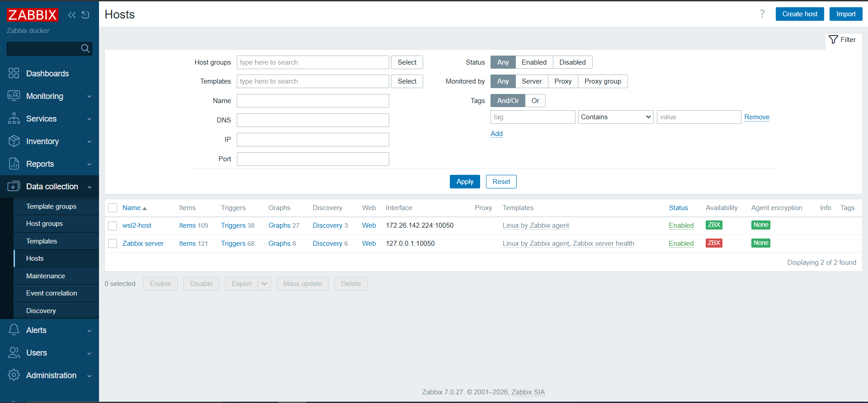Open the wsl2-host link
Viewport: 868px width, 403px height.
pos(137,225)
